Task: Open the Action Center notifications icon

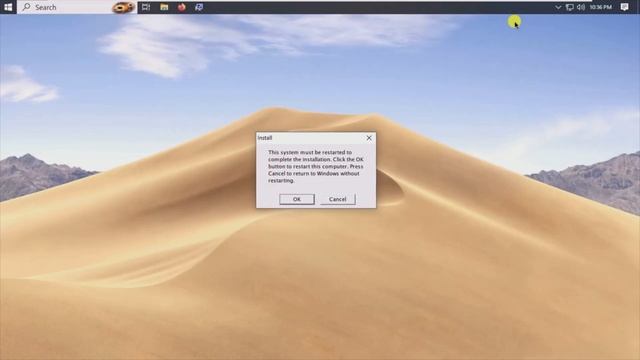Action: 624,7
